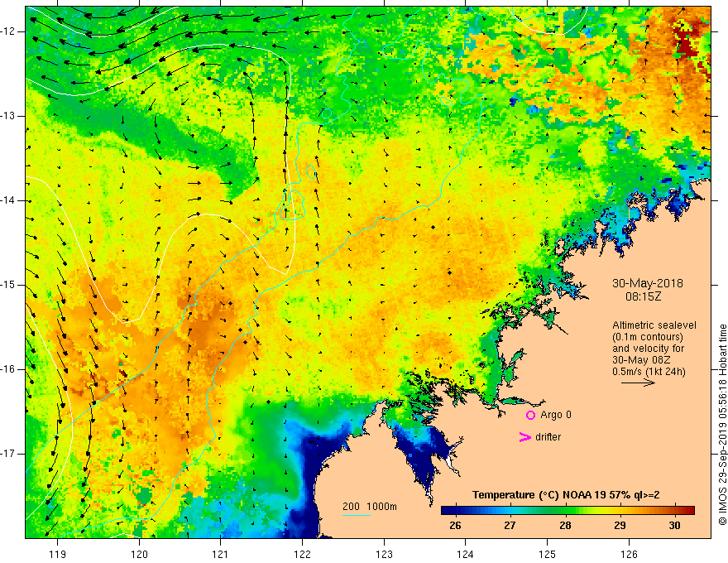Click the 'Argo 0' legend label
This screenshot has width=728, height=563.
(556, 414)
